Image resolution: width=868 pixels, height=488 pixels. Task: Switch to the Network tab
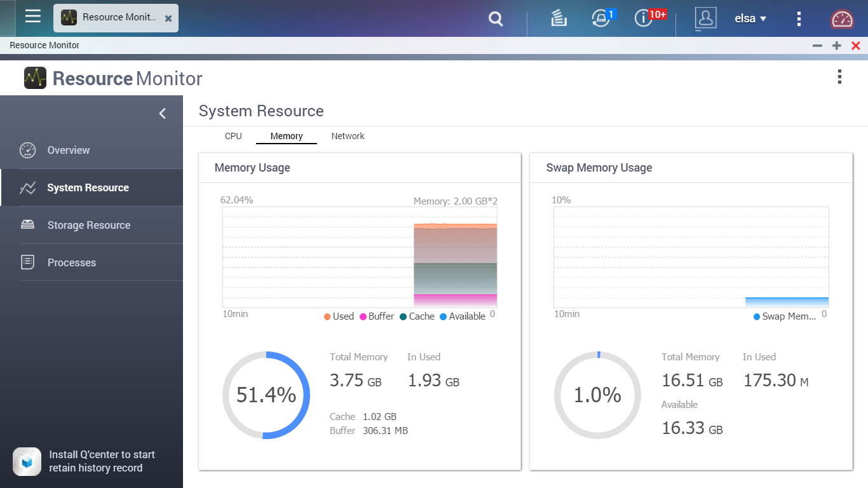tap(348, 136)
